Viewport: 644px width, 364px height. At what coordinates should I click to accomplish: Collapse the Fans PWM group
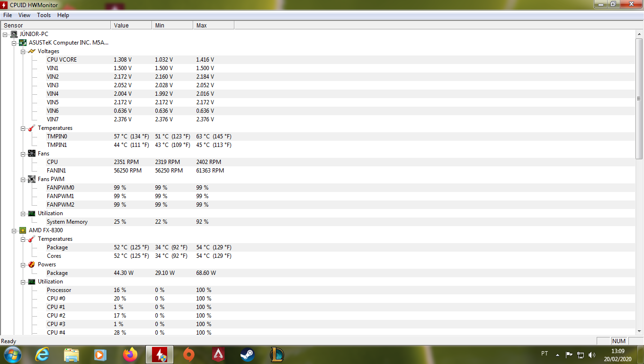[23, 179]
